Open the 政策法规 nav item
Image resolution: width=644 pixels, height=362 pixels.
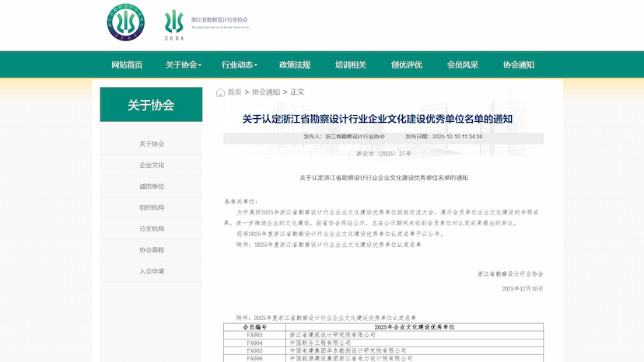pyautogui.click(x=295, y=64)
